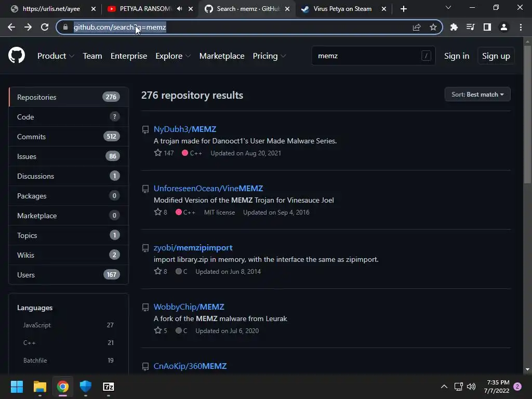Expand the Product dropdown menu
The width and height of the screenshot is (532, 399).
(x=56, y=56)
